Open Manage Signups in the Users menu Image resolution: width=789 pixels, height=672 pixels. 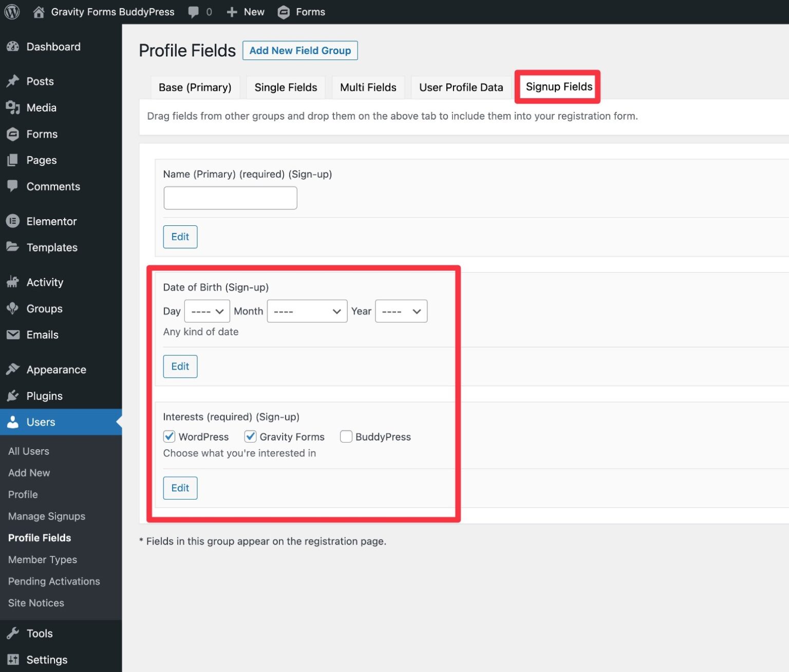[x=46, y=516]
